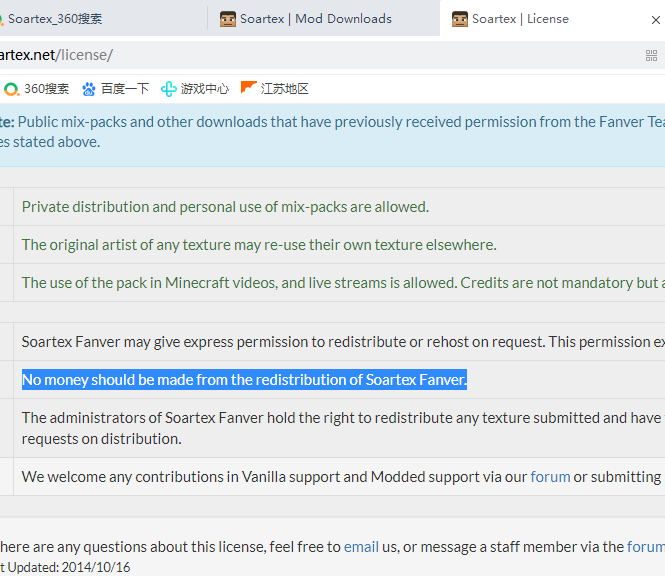Click the 游戏中心 clover icon
The width and height of the screenshot is (665, 576).
click(168, 89)
